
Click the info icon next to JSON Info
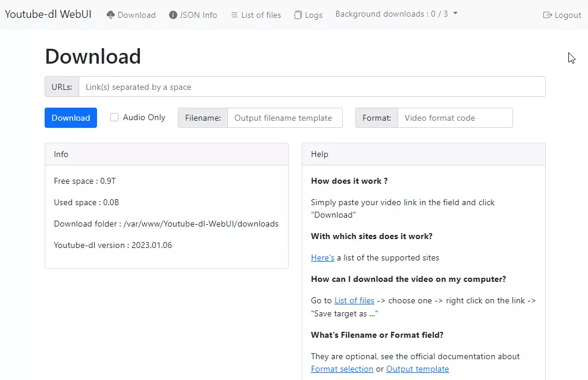coord(172,14)
